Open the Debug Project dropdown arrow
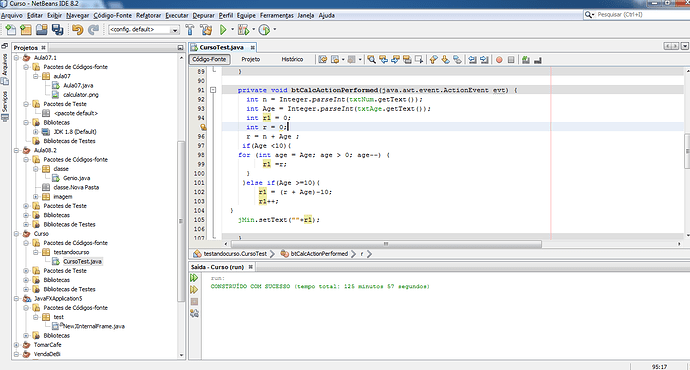Image resolution: width=690 pixels, height=370 pixels. pos(253,29)
